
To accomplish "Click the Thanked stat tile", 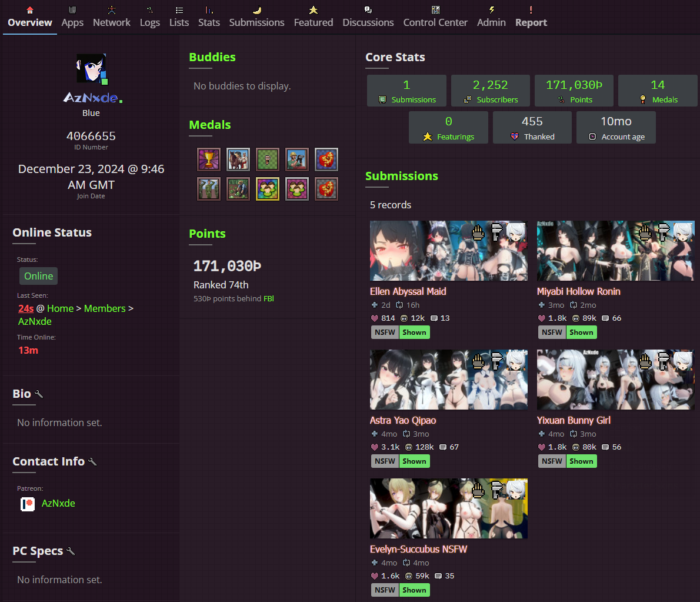I will [532, 128].
